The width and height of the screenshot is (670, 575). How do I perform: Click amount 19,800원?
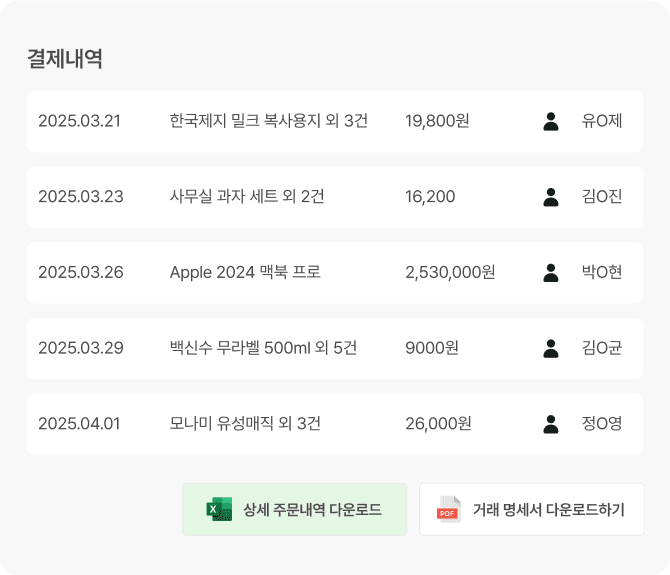pyautogui.click(x=437, y=121)
